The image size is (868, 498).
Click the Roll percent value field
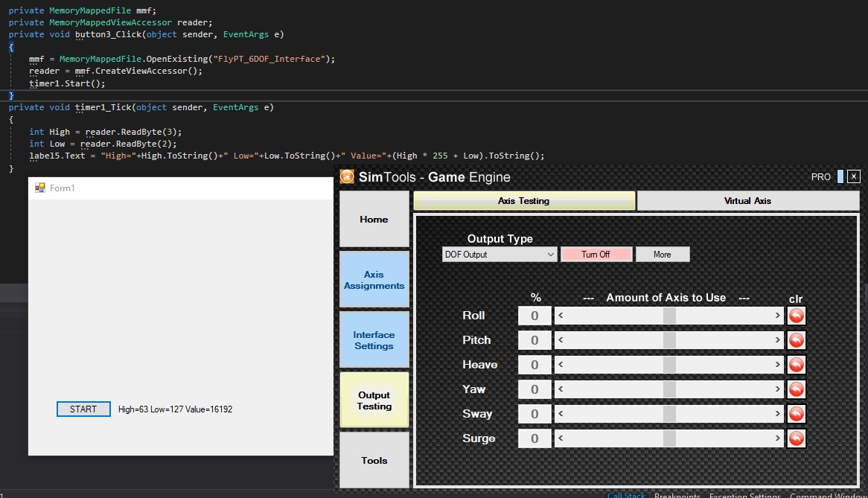534,316
